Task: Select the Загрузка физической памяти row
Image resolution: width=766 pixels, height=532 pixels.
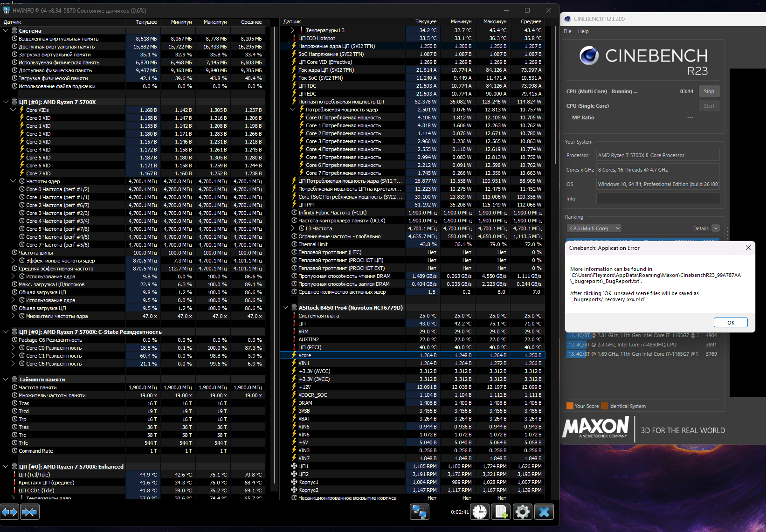Action: tap(132, 78)
